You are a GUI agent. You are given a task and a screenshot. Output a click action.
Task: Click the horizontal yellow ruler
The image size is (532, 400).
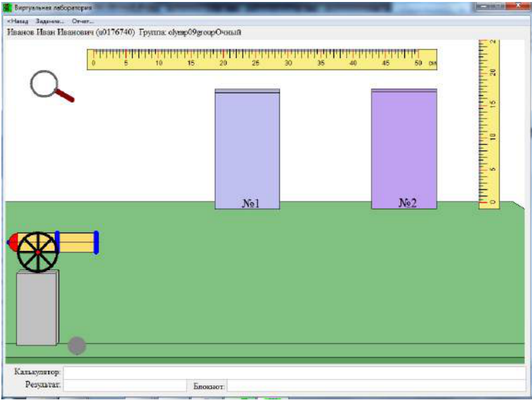pos(262,60)
